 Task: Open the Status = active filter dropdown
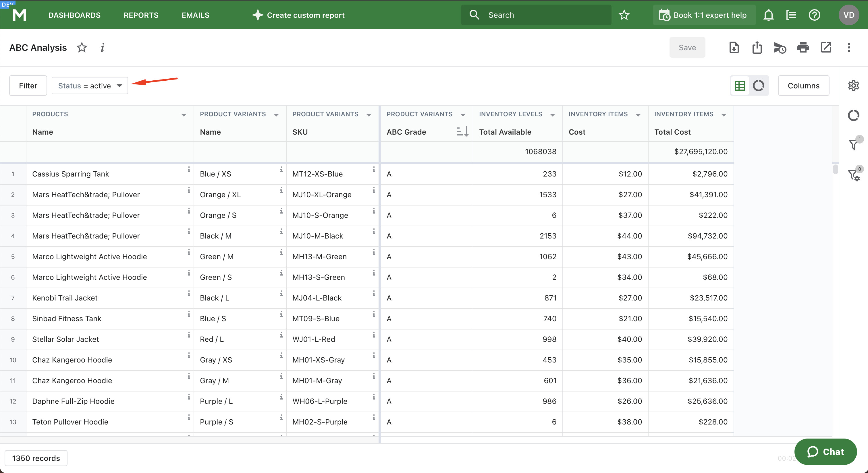(x=90, y=86)
